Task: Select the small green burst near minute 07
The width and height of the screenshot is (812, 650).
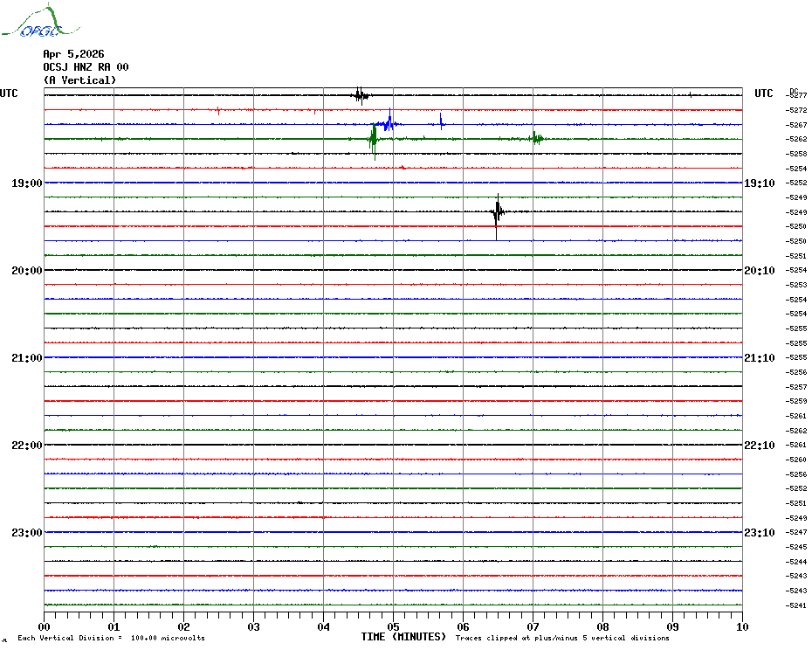Action: (x=537, y=138)
